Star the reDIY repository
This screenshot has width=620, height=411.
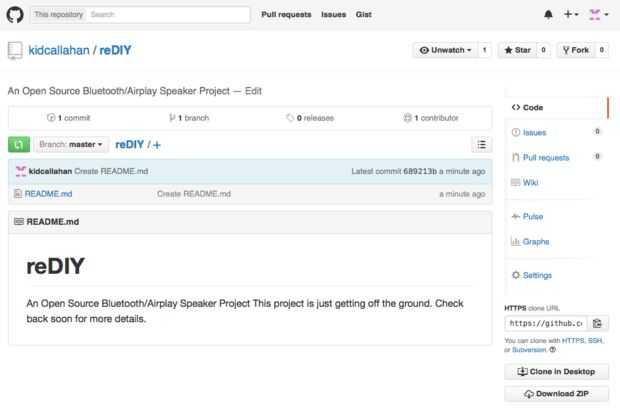[x=518, y=50]
